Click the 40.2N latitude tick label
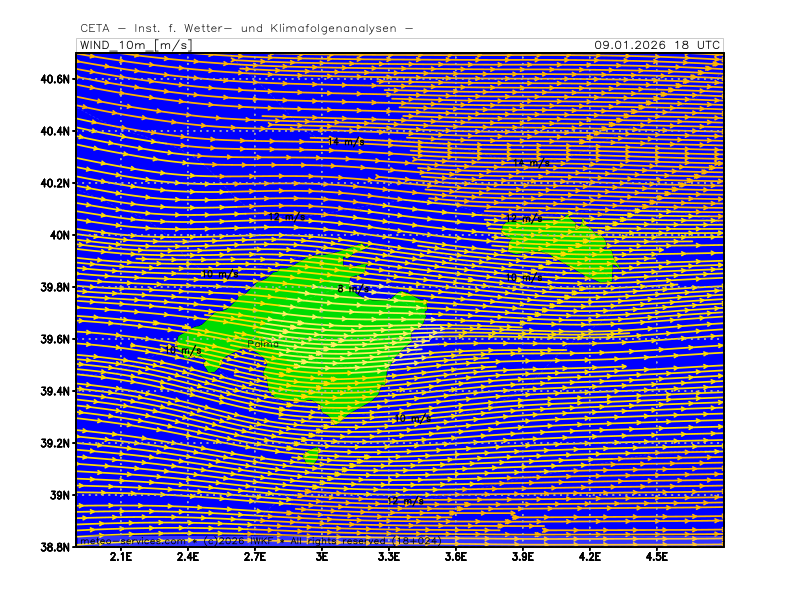 point(55,183)
